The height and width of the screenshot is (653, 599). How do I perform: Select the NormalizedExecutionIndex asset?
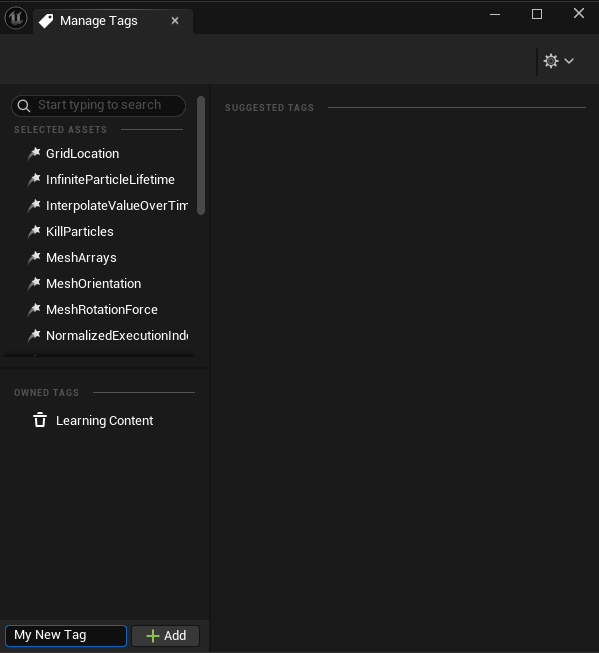[117, 336]
